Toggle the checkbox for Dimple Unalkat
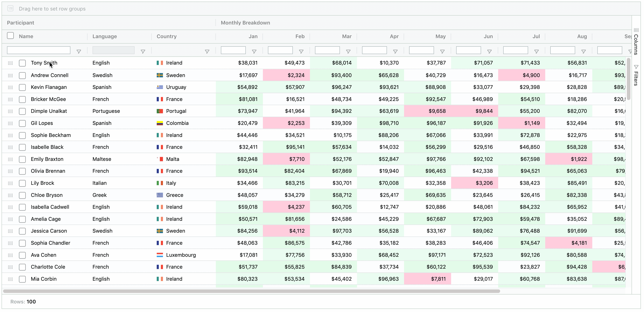 pyautogui.click(x=23, y=111)
